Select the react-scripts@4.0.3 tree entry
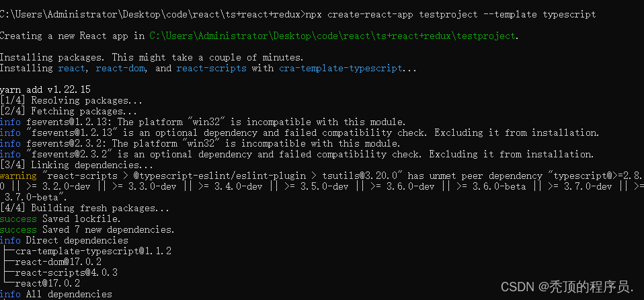Screen dimensions: 644x300 67,272
